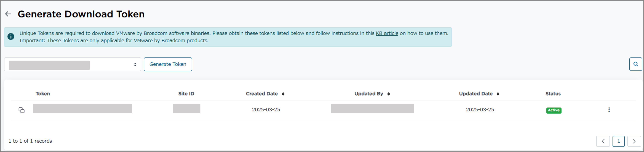Click the info icon in the banner
644x152 pixels.
[x=11, y=37]
